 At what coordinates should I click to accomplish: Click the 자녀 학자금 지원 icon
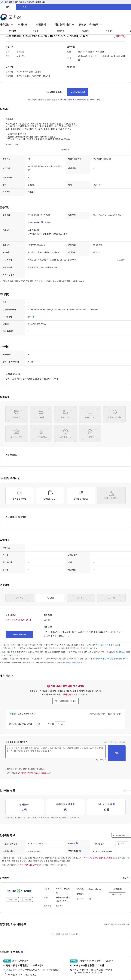pyautogui.click(x=114, y=414)
